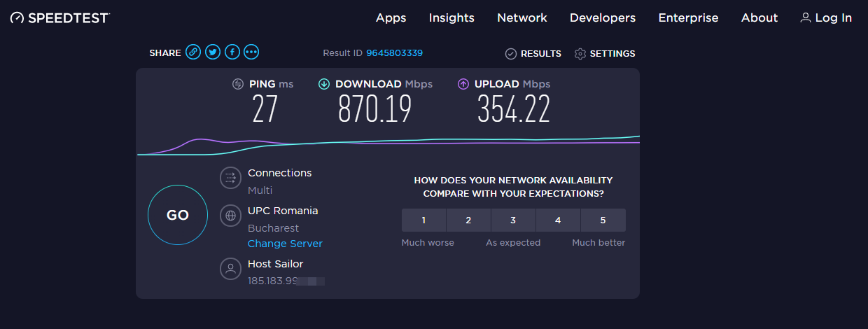Click the Results checkmark icon
868x329 pixels.
click(511, 54)
